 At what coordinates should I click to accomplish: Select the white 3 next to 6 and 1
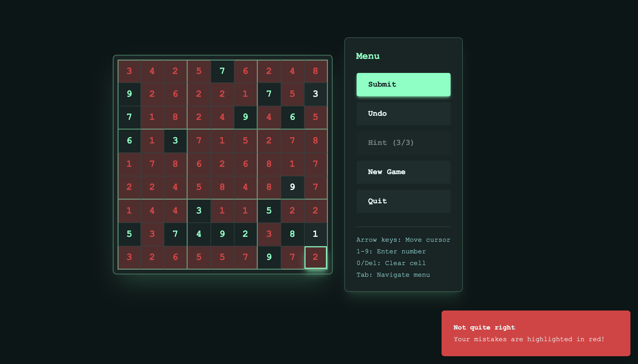click(176, 140)
